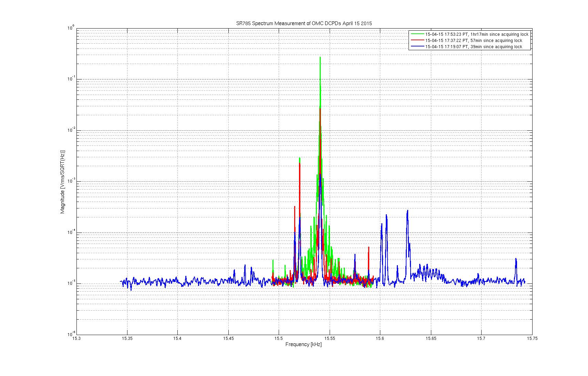The width and height of the screenshot is (588, 376).
Task: Click x-axis tick label 15.65
Action: [431, 339]
